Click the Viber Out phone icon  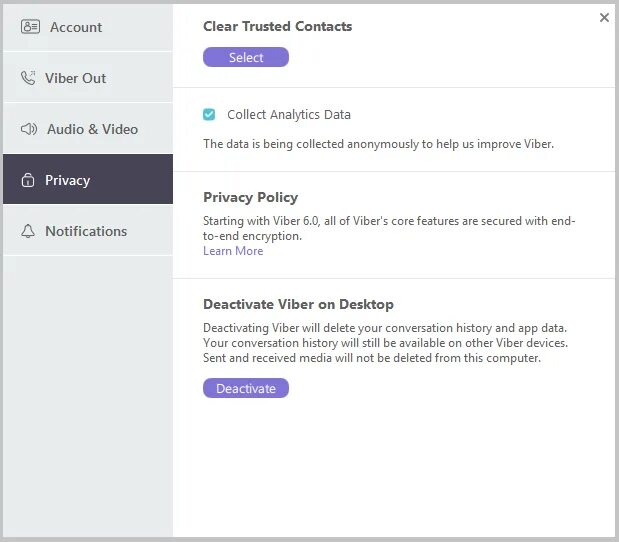pos(28,78)
